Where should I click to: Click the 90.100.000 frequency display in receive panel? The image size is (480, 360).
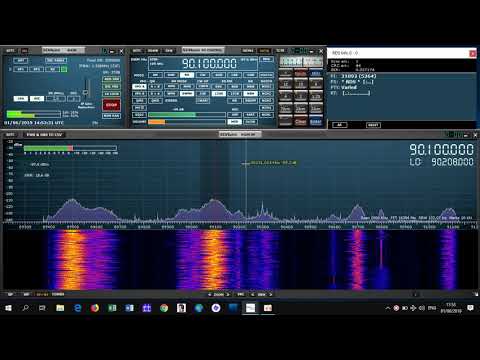(209, 63)
